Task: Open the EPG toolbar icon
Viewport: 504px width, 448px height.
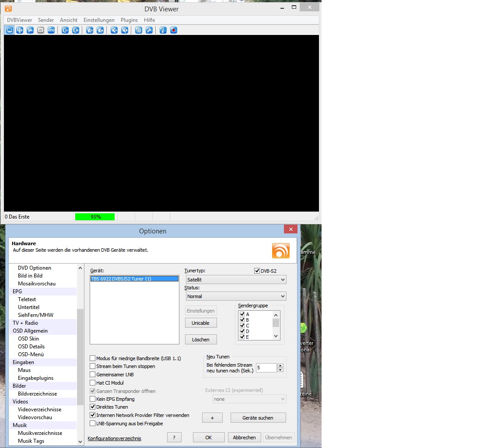Action: click(51, 30)
